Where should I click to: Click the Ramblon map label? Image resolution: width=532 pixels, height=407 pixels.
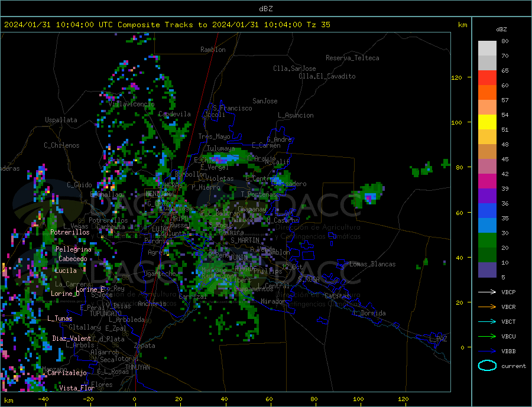[213, 50]
